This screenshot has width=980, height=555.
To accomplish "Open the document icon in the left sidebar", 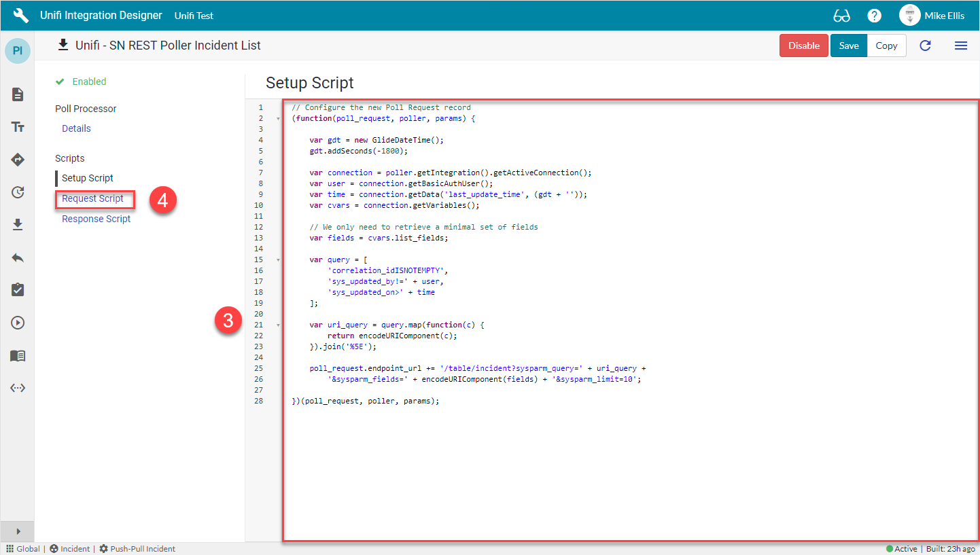I will pyautogui.click(x=17, y=94).
